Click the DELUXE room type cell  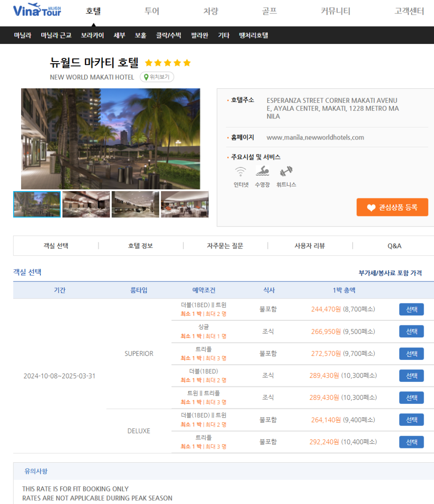tap(139, 431)
